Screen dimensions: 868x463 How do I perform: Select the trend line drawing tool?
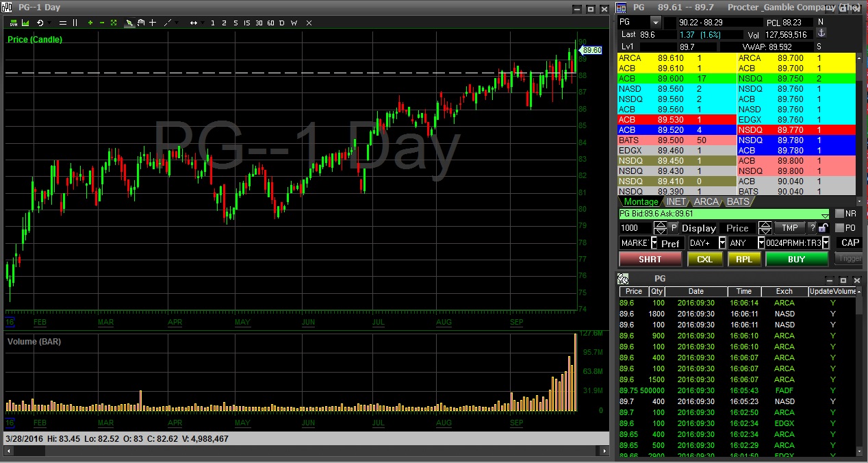point(168,23)
